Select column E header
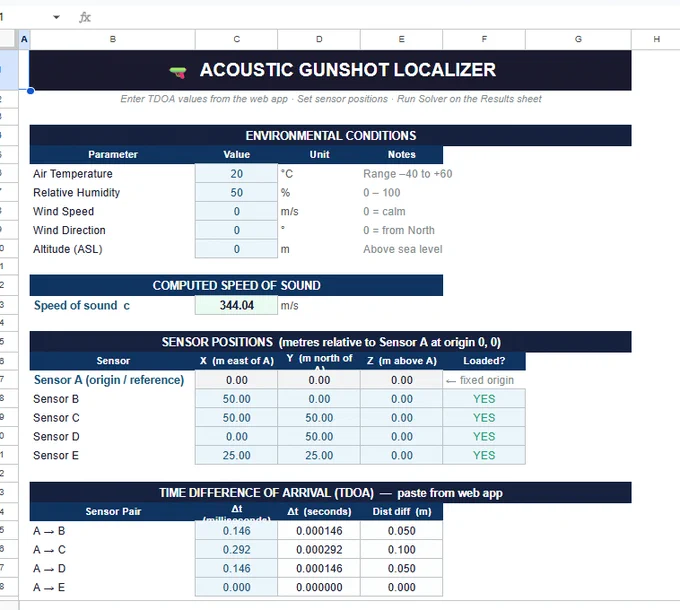Viewport: 680px width, 610px height. click(401, 39)
